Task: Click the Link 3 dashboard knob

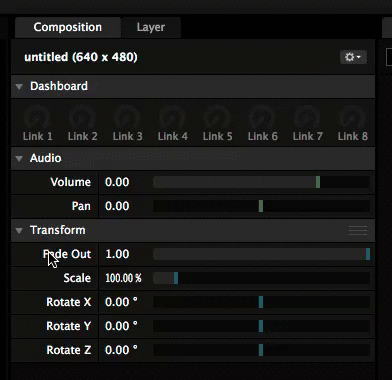Action: pyautogui.click(x=127, y=117)
